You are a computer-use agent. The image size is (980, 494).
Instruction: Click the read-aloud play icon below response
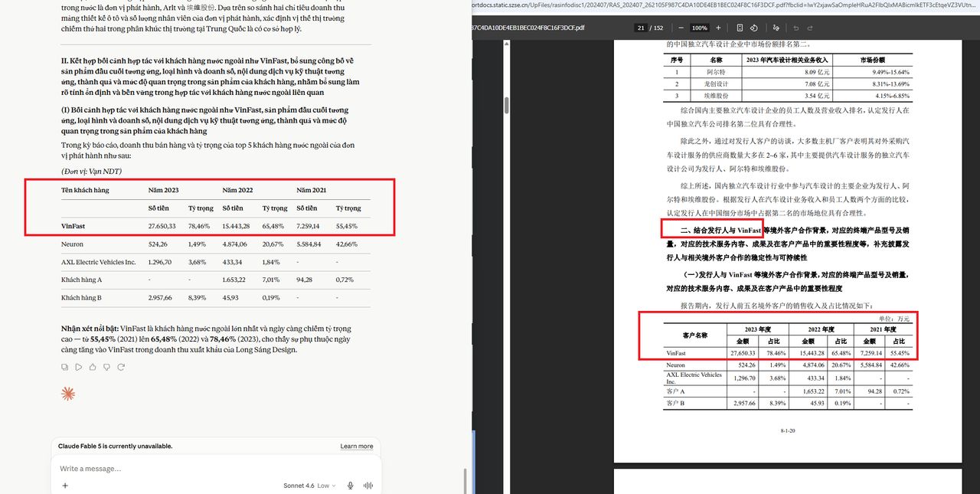[x=78, y=367]
